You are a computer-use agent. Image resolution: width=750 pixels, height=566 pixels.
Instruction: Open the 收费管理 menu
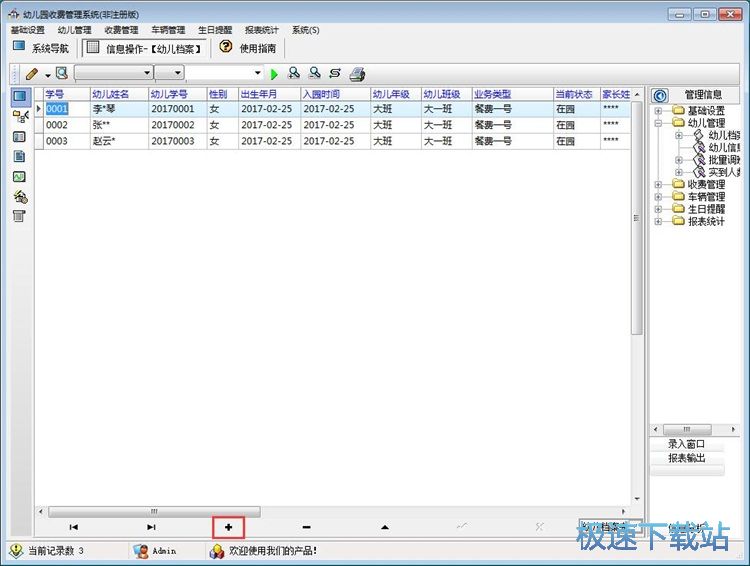click(121, 30)
